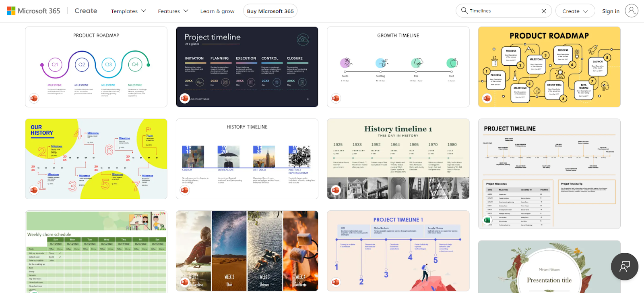
Task: Open the Our History template
Action: (96, 159)
